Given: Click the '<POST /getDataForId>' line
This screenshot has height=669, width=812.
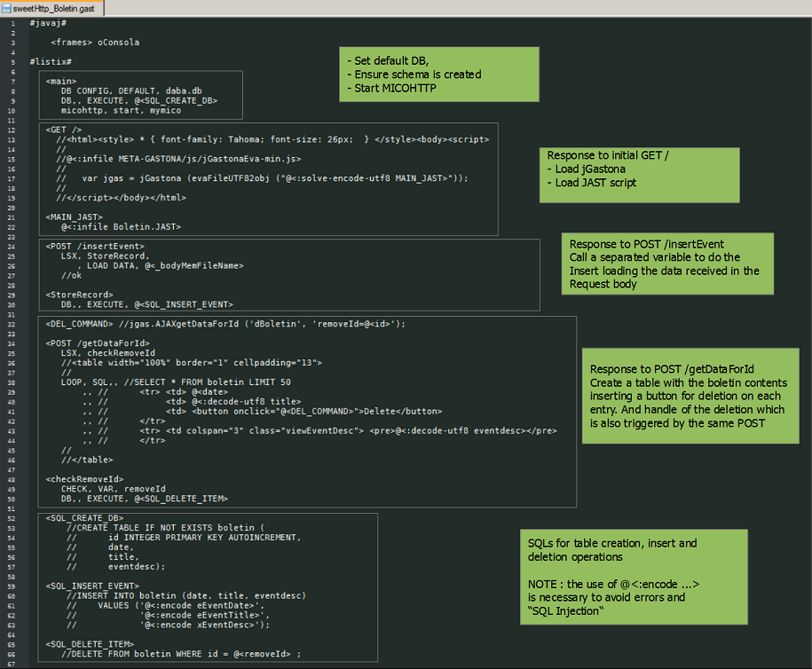Looking at the screenshot, I should (x=98, y=343).
